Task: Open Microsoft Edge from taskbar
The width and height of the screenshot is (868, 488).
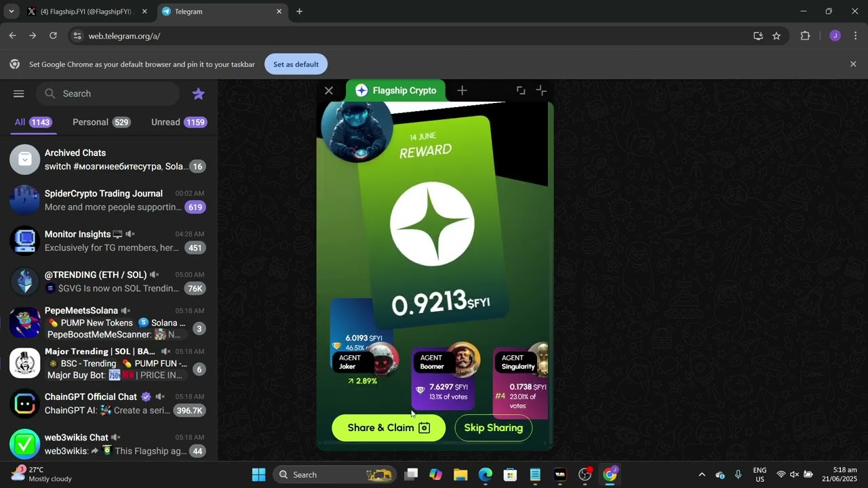Action: 486,474
